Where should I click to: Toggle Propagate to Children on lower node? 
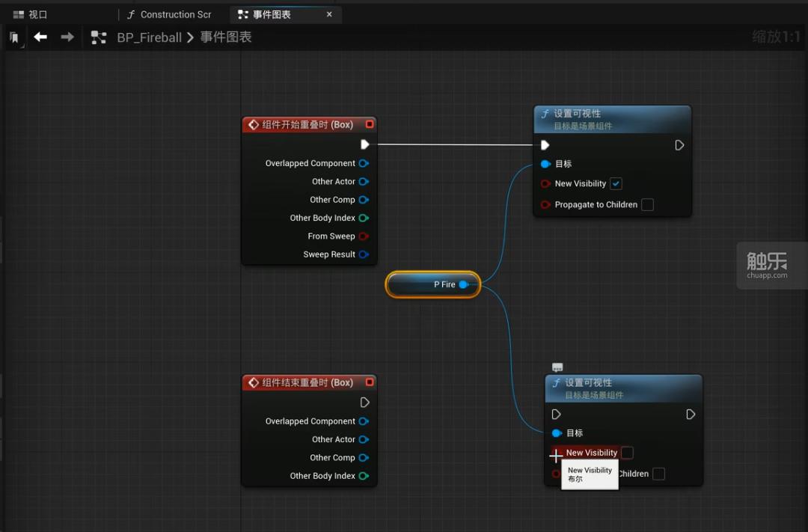pos(658,474)
